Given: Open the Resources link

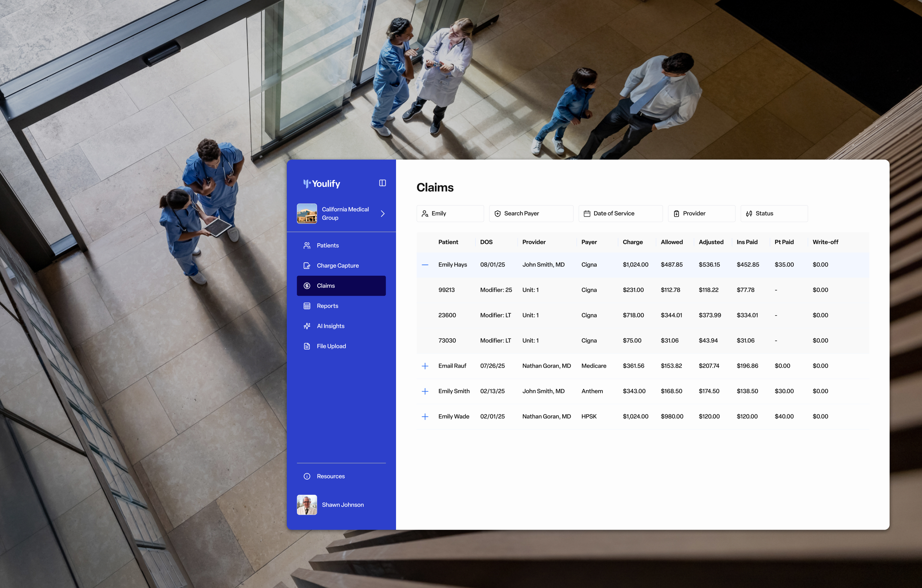Looking at the screenshot, I should click(x=341, y=476).
